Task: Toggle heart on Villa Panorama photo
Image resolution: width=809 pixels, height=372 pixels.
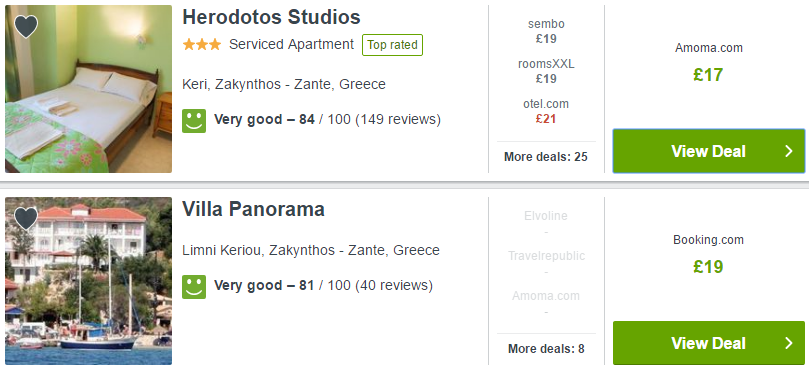Action: 26,218
